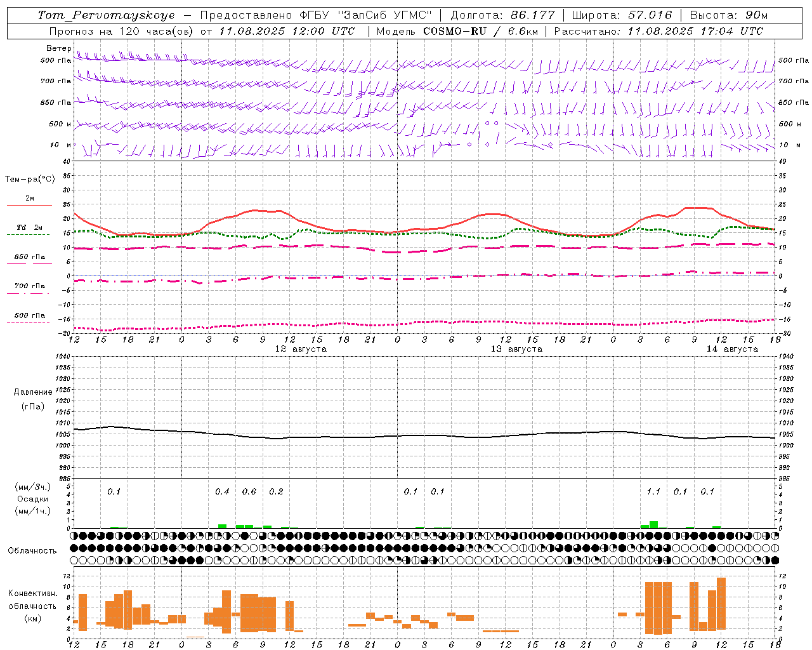Click '850 гПа' entry in temperature legend

click(30, 257)
